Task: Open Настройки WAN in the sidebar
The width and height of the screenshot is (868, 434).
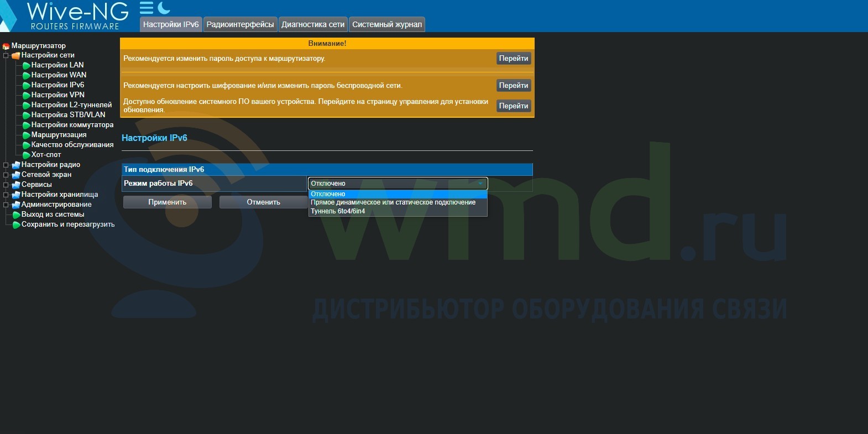Action: tap(59, 75)
